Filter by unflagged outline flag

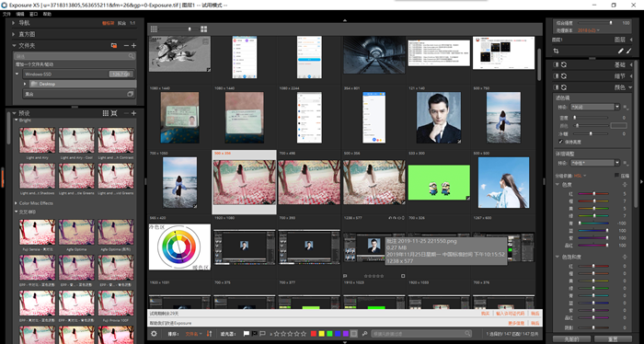tap(262, 334)
